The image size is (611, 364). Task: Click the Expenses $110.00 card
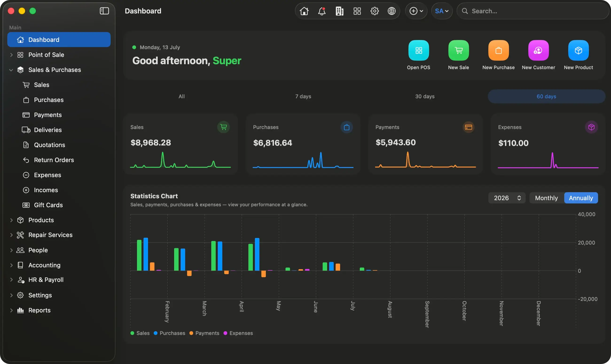coord(548,144)
